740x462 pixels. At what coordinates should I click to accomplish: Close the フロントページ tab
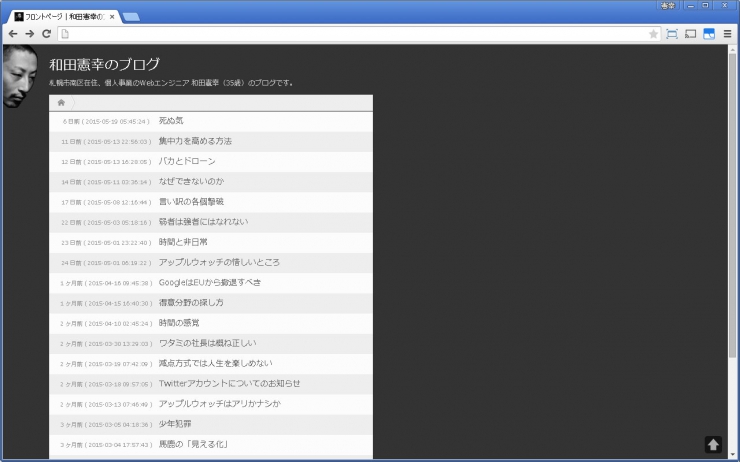coord(112,17)
